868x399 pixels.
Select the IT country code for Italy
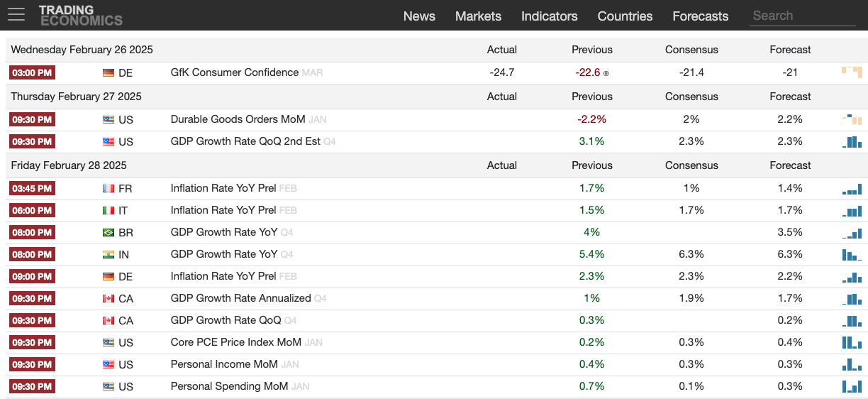point(125,210)
